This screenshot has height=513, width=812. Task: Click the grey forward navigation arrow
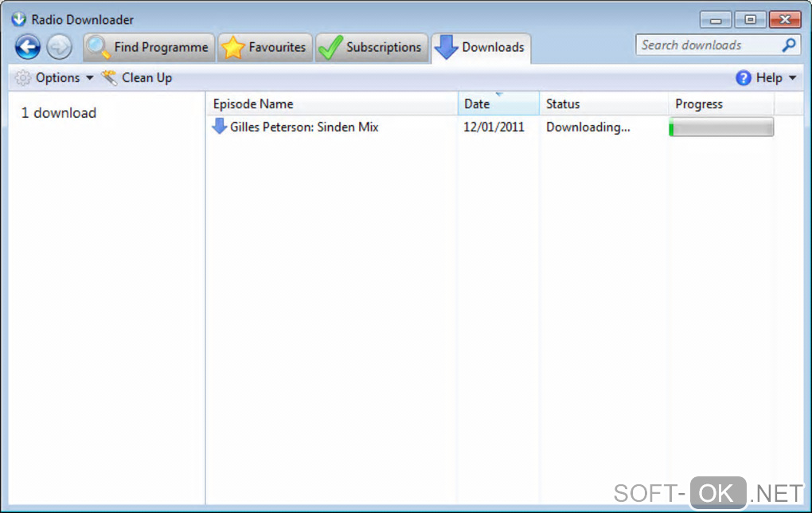pyautogui.click(x=59, y=47)
